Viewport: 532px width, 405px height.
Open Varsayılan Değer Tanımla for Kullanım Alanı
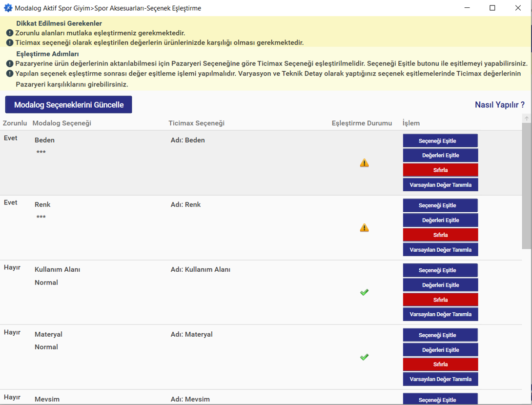(x=440, y=314)
